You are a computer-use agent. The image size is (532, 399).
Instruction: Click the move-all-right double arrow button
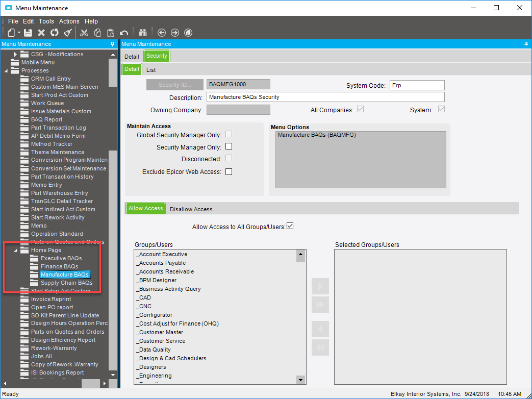[320, 304]
